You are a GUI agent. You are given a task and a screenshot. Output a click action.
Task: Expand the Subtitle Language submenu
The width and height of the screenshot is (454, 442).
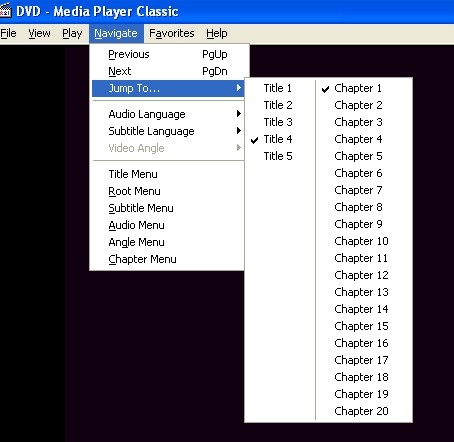coord(168,131)
